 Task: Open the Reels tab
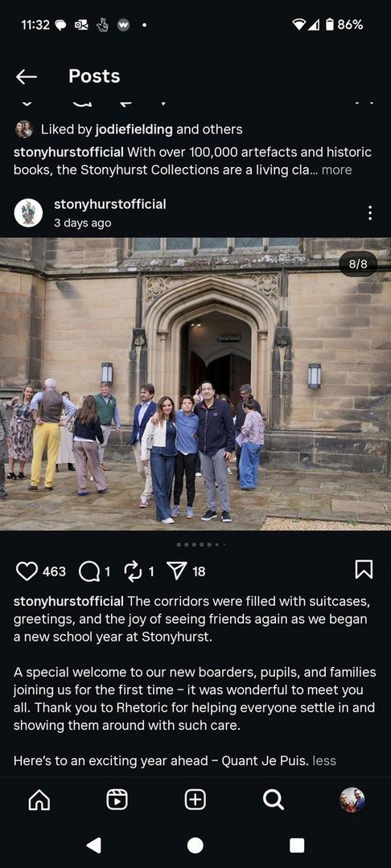click(x=117, y=800)
